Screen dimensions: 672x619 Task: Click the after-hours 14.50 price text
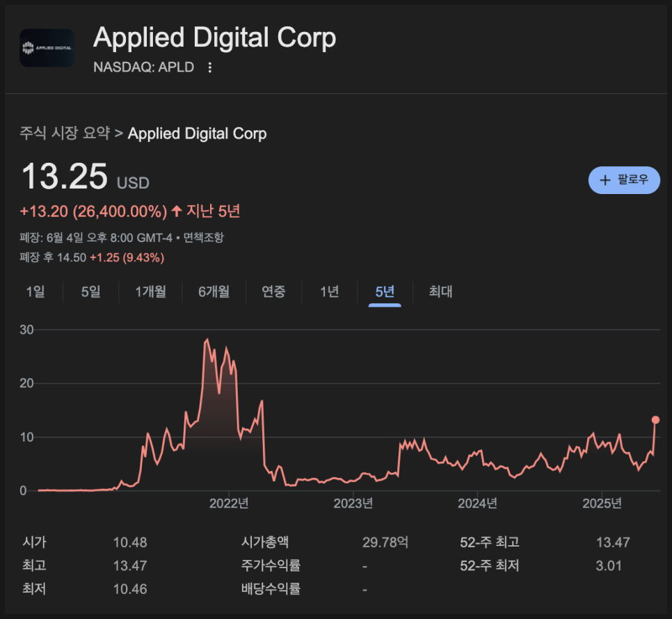pyautogui.click(x=72, y=257)
